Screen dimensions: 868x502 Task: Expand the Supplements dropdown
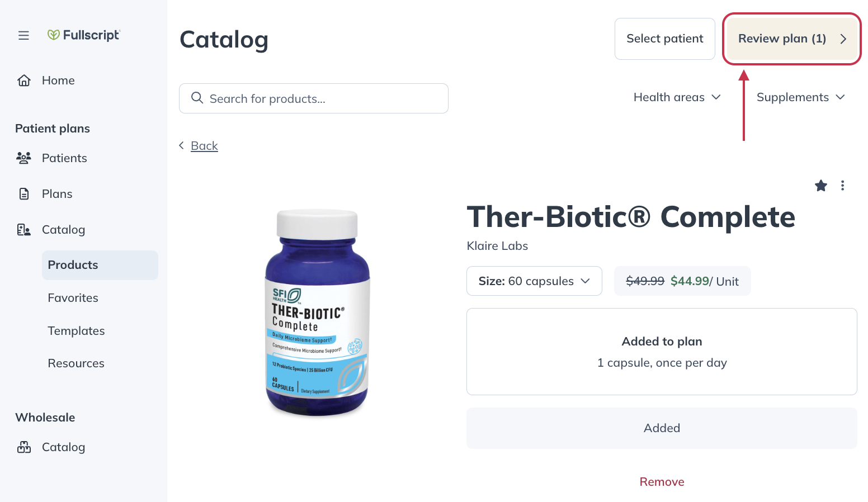click(x=800, y=97)
